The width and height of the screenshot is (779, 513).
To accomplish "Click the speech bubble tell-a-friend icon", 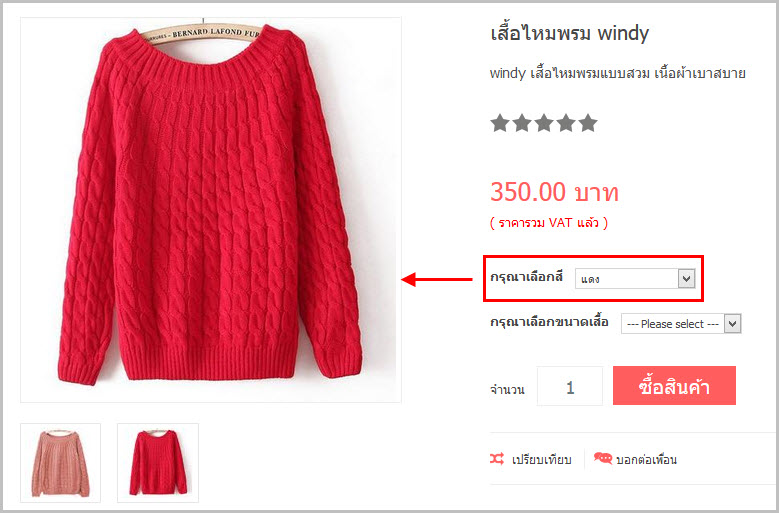I will click(603, 458).
